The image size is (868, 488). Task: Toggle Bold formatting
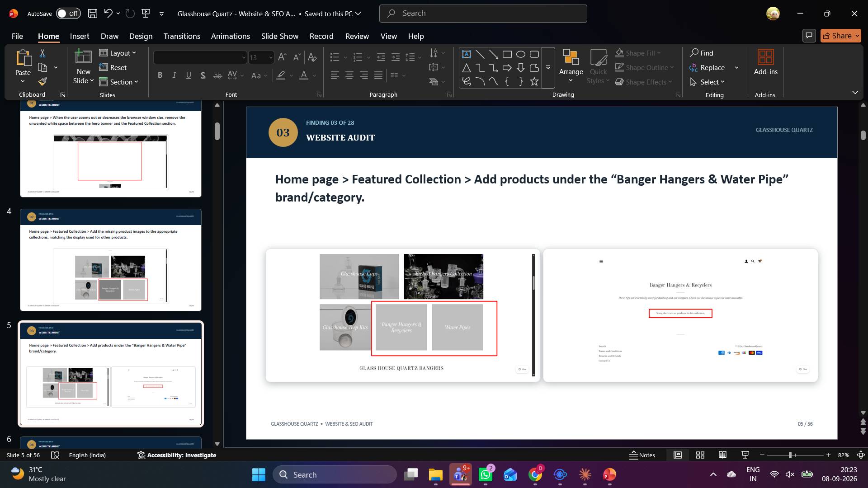tap(160, 75)
